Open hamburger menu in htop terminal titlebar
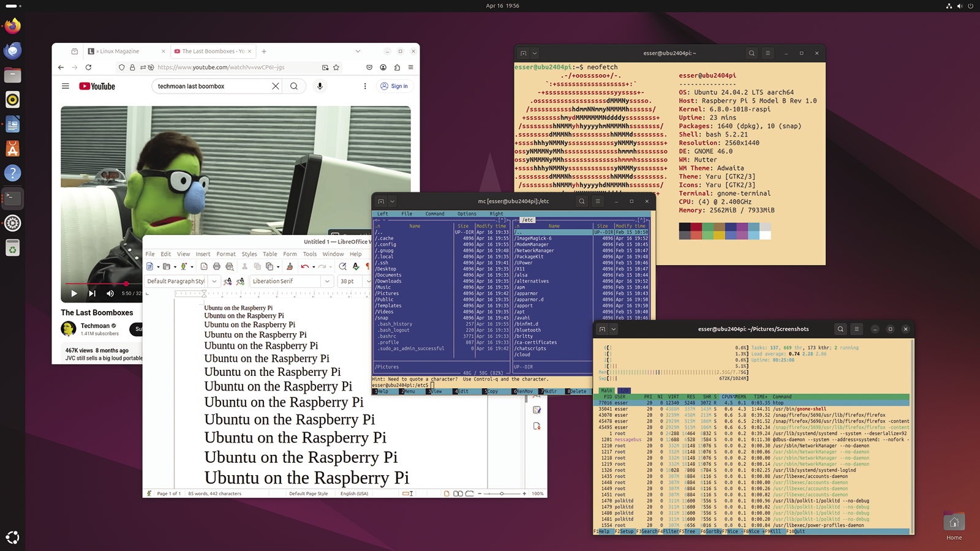980x551 pixels. [856, 329]
